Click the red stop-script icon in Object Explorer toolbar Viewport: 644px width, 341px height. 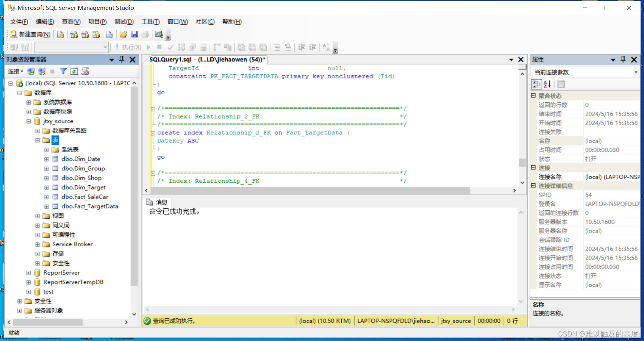point(86,71)
